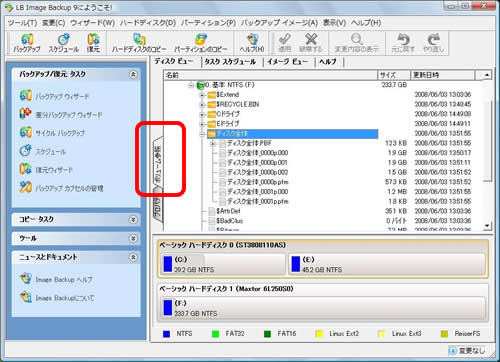500x362 pixels.
Task: Click the 適用 checkmark toolbar icon
Action: 285,43
